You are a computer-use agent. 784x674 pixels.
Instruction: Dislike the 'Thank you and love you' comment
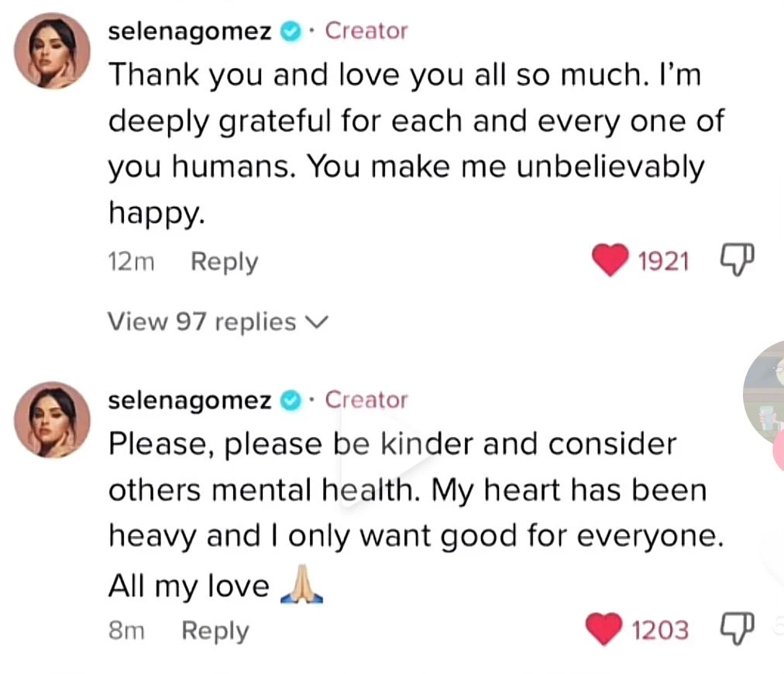click(737, 260)
